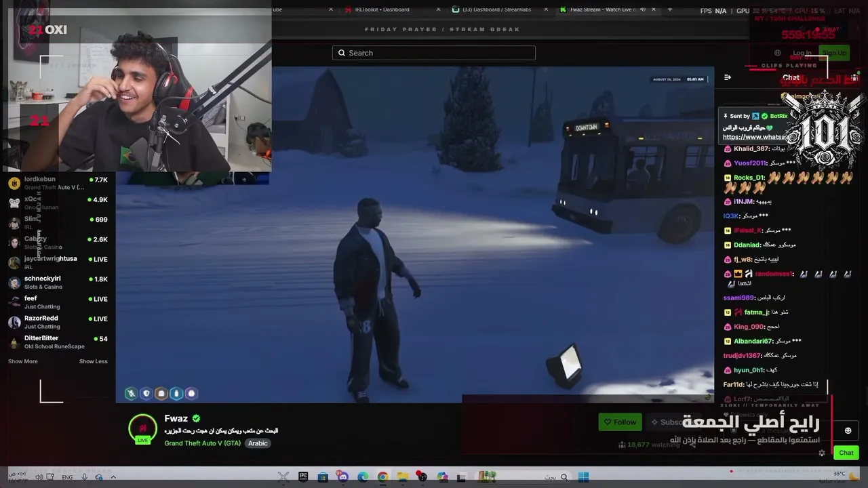868x488 pixels.
Task: Open RazorRedd channel in sidebar
Action: 58,322
